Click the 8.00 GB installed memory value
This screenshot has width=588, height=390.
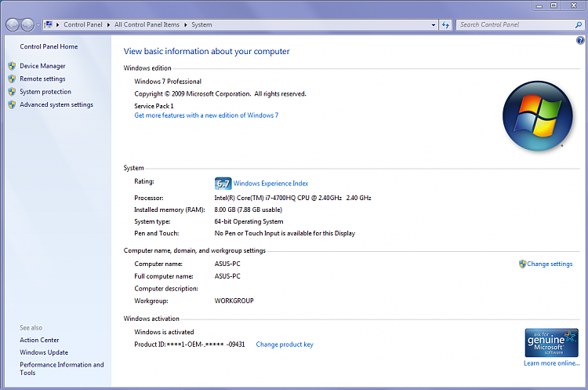[x=248, y=210]
